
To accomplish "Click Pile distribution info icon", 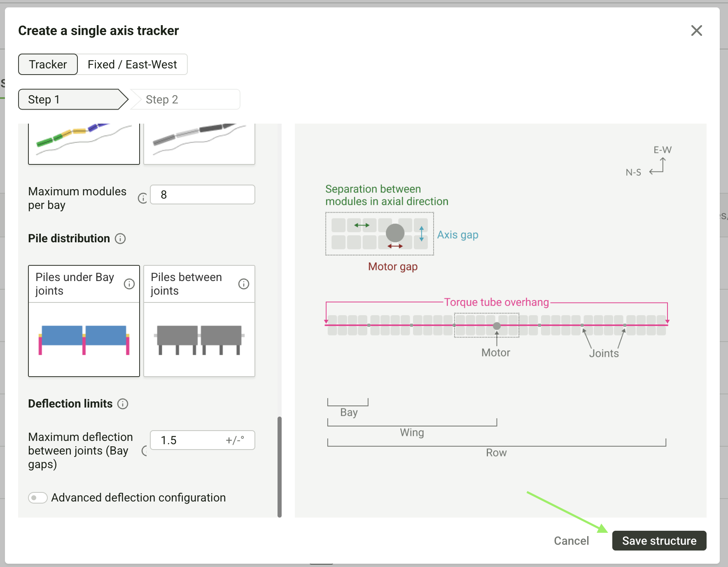I will pyautogui.click(x=120, y=239).
